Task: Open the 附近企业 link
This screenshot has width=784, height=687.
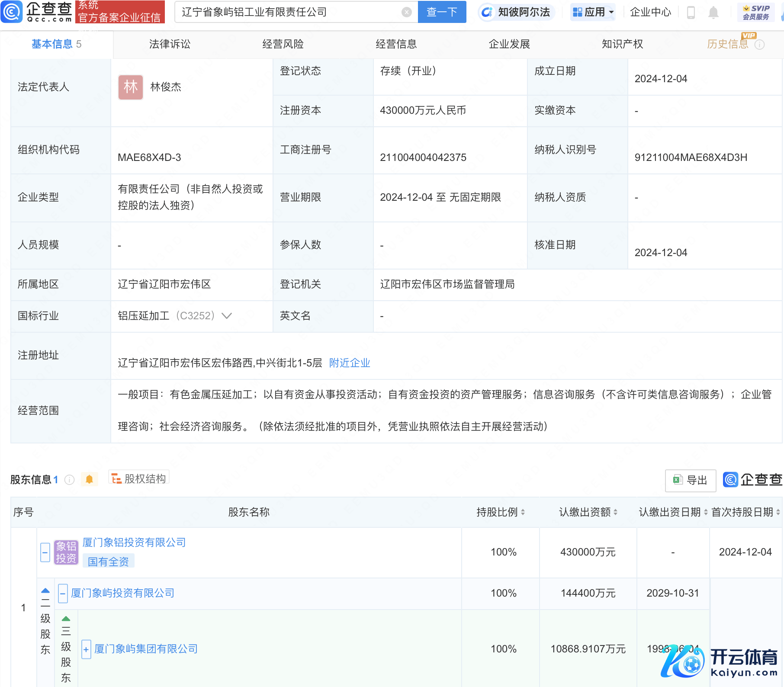Action: (350, 363)
